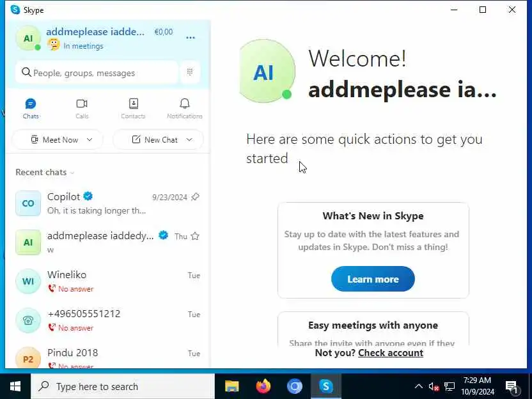This screenshot has height=399, width=532.
Task: Click the muted volume tray icon
Action: [434, 386]
